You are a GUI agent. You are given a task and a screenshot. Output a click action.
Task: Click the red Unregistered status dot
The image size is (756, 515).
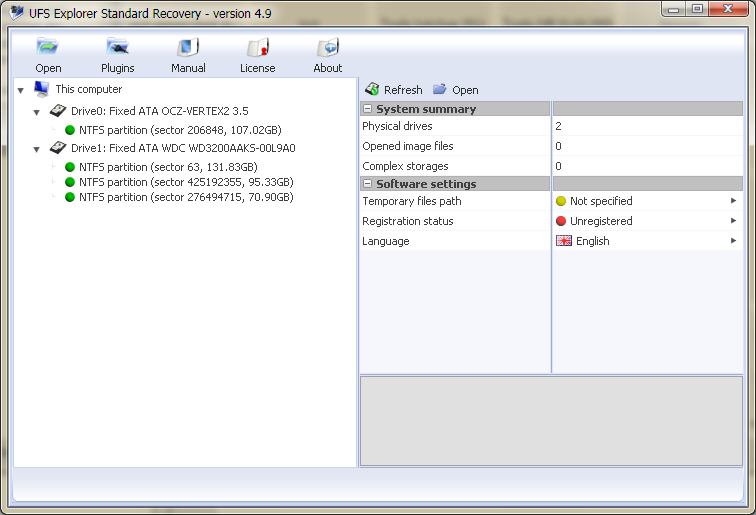coord(561,221)
